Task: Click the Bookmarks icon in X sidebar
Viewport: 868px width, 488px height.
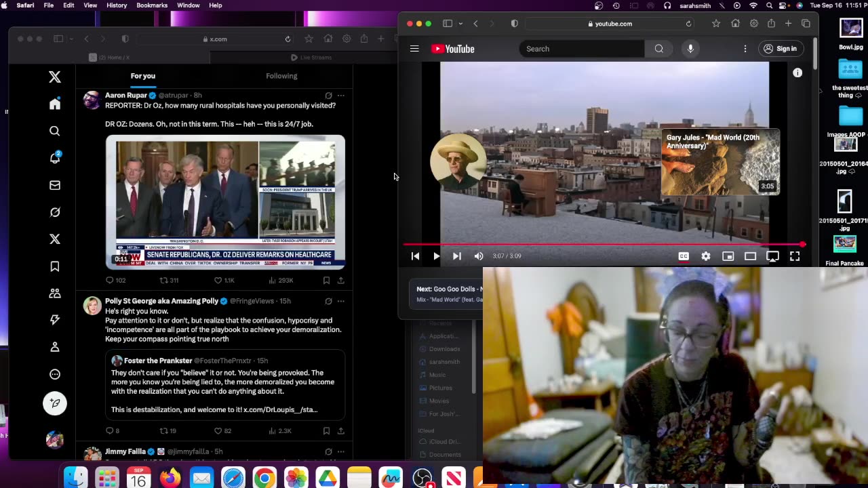Action: (55, 266)
